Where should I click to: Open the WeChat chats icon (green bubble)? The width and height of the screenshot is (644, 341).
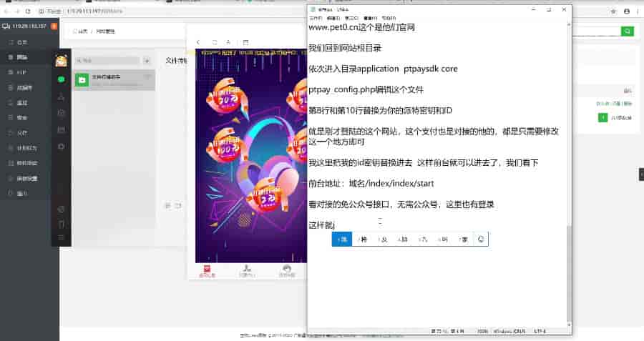62,79
